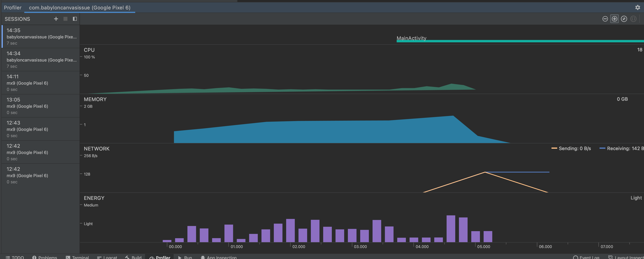Switch to the com.babyloncanvasissue Pixel 6 tab
This screenshot has width=644, height=259.
click(80, 7)
